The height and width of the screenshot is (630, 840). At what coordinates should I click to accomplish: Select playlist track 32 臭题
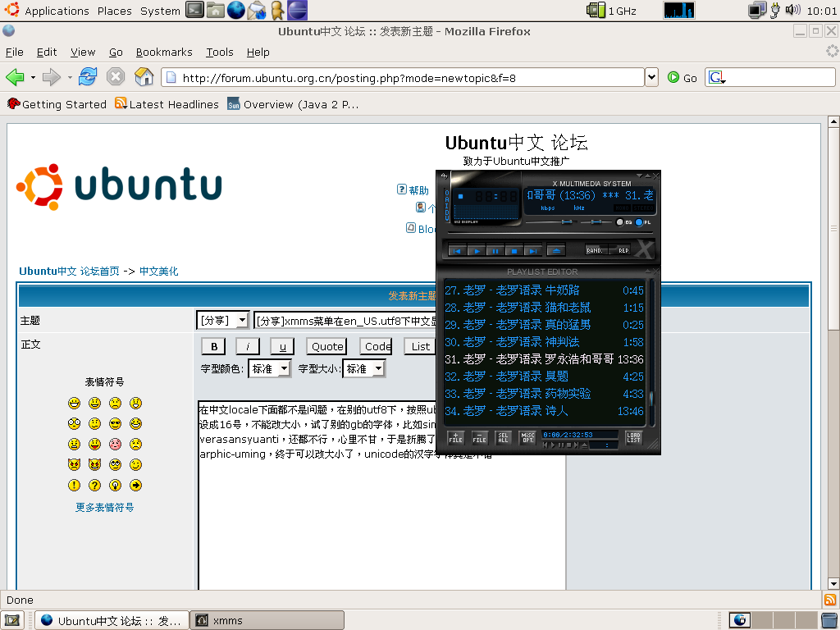tap(545, 376)
